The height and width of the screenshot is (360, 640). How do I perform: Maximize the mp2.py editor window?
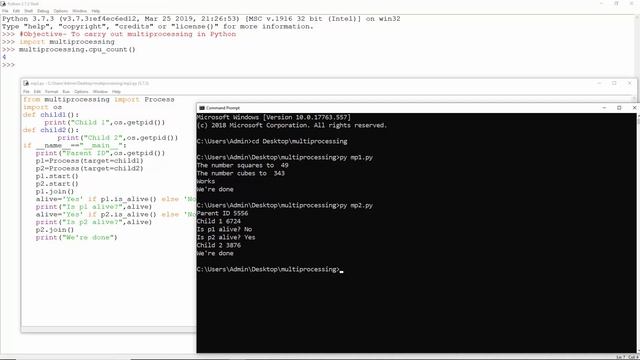pos(614,83)
